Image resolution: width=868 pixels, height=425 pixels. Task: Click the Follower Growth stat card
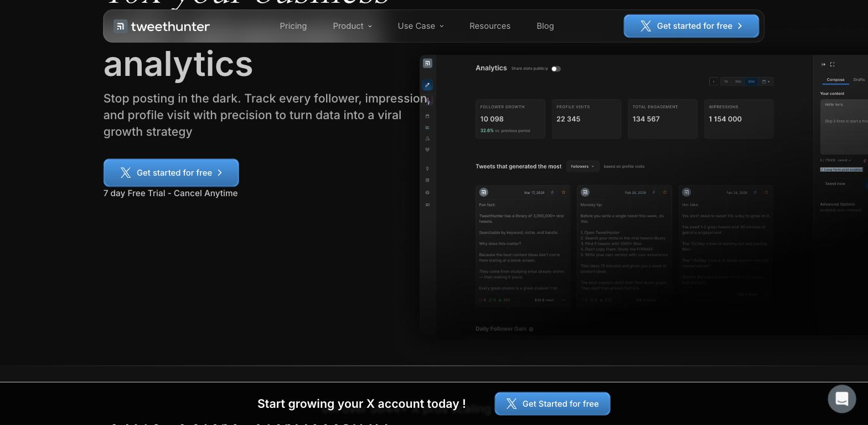510,119
